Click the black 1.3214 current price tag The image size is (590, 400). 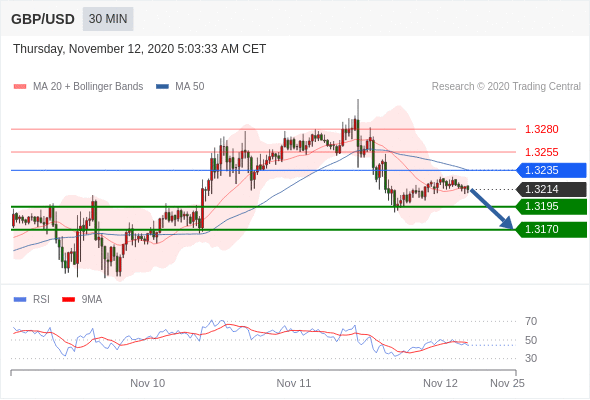tap(551, 189)
